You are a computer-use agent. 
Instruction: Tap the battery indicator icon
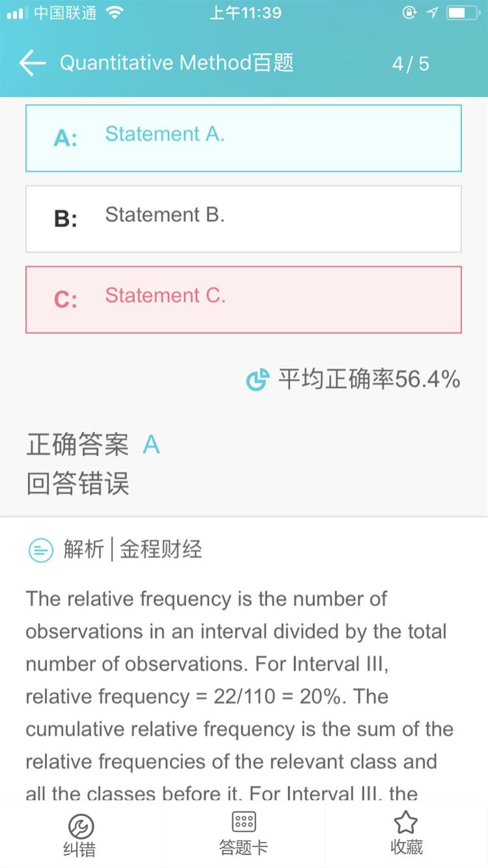pyautogui.click(x=463, y=13)
